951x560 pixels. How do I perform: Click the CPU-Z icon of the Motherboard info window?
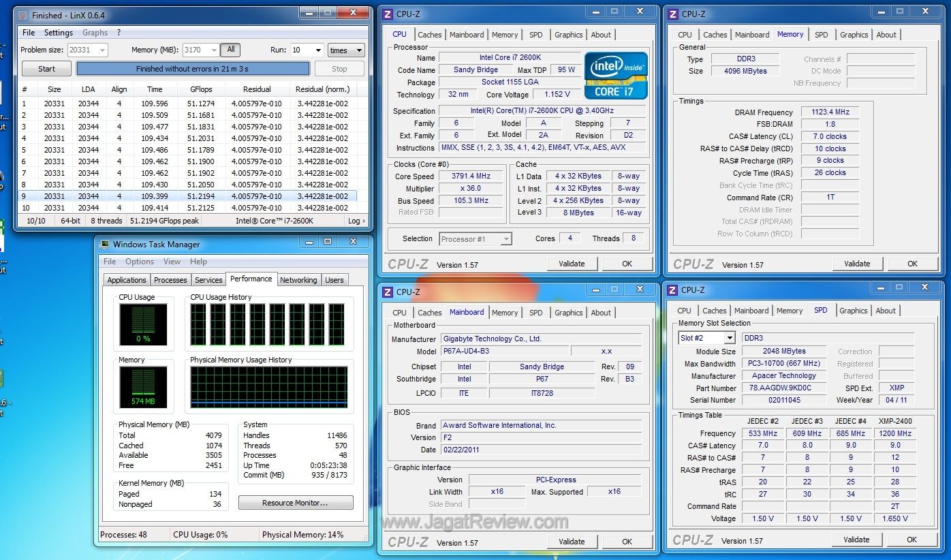[x=388, y=292]
